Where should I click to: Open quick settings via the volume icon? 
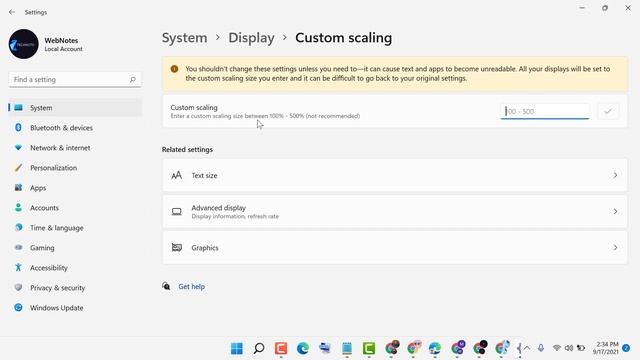pyautogui.click(x=569, y=348)
